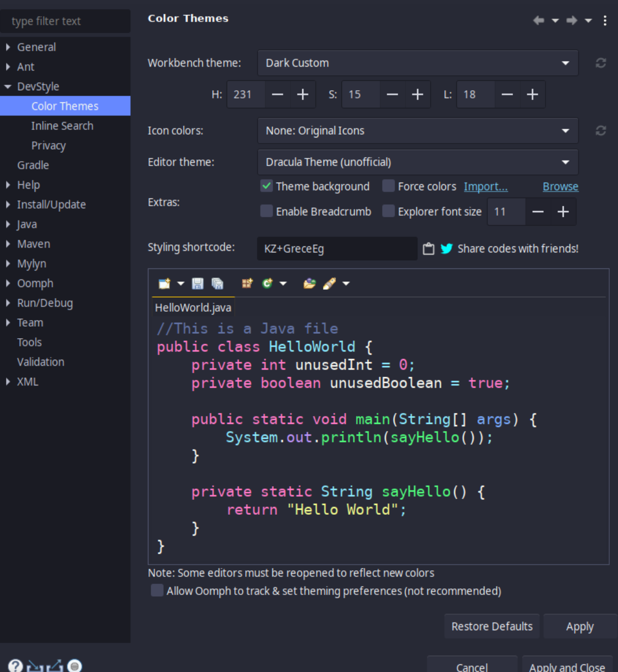Decrease explorer font size
618x672 pixels.
click(x=538, y=212)
